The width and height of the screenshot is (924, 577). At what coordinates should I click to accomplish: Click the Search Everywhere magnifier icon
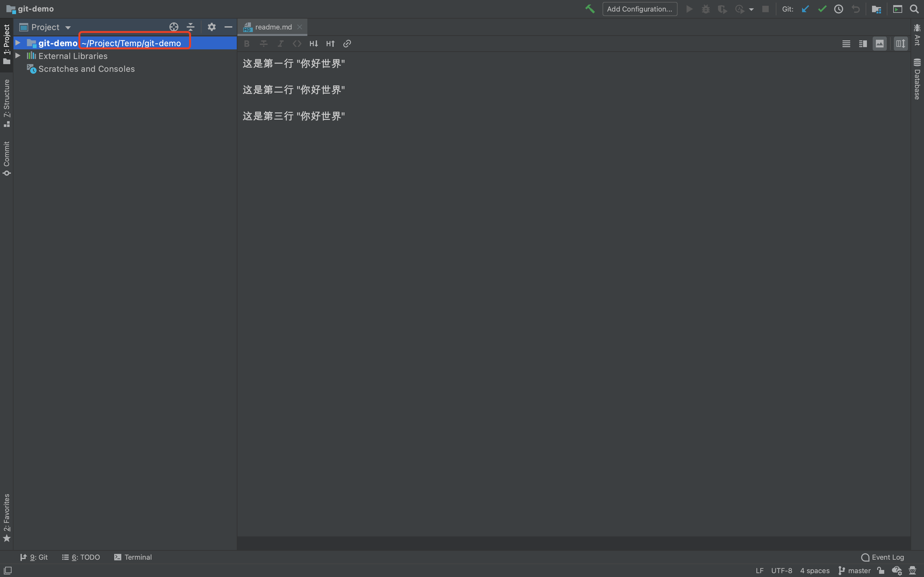click(x=914, y=9)
